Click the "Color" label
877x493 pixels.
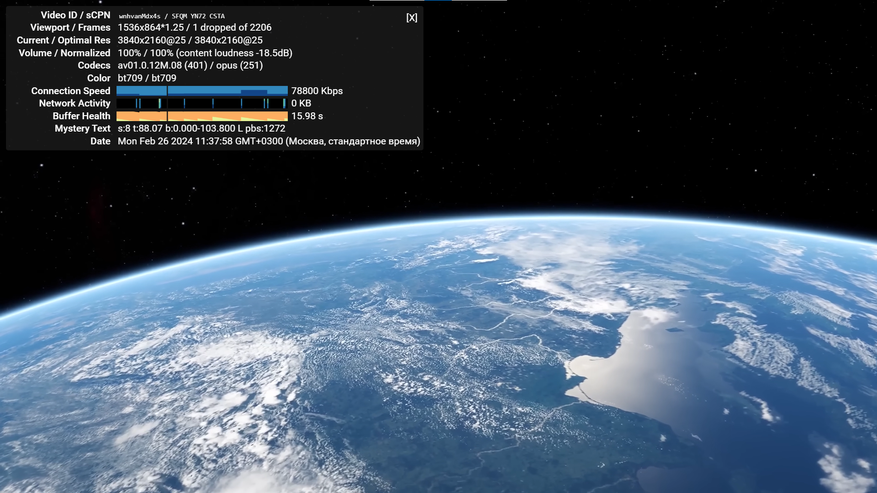coord(99,78)
